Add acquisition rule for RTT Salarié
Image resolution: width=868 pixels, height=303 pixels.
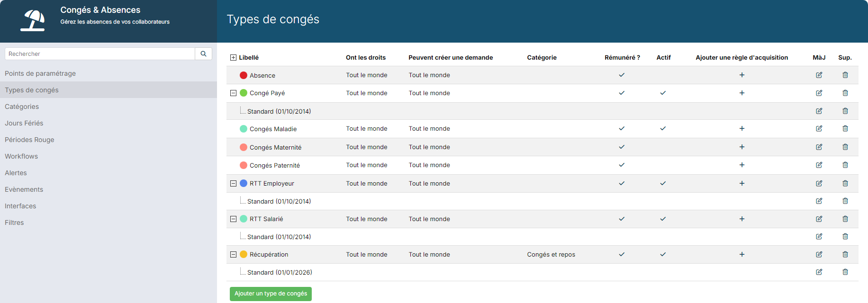[x=741, y=219]
